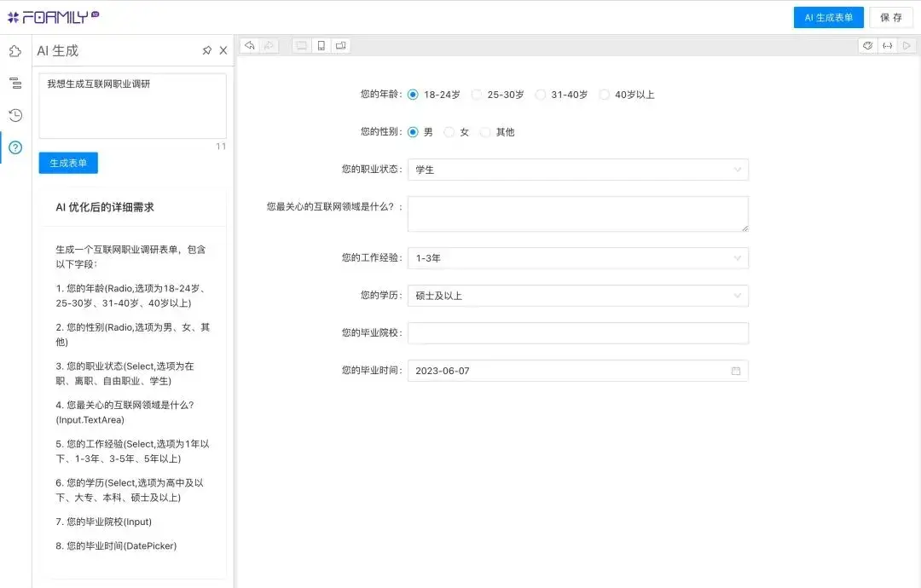Screen dimensions: 921x588
Task: Open the JSON schema code view
Action: click(x=887, y=45)
